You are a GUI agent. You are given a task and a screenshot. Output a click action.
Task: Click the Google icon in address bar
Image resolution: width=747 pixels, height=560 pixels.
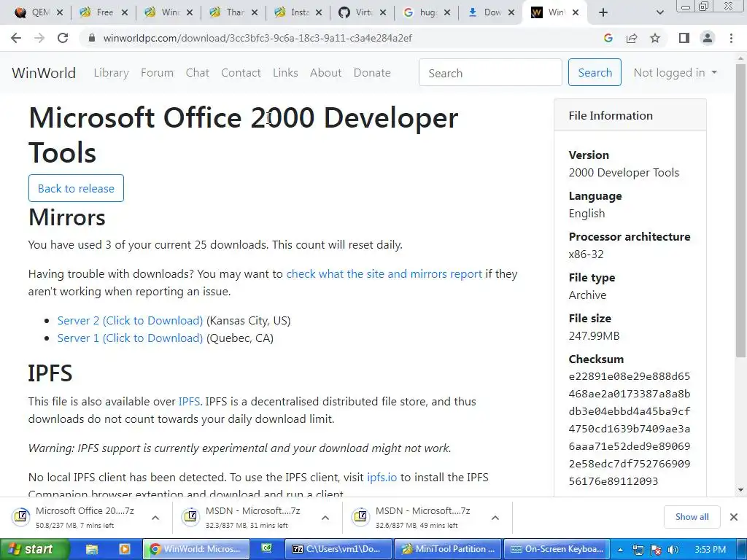tap(608, 38)
